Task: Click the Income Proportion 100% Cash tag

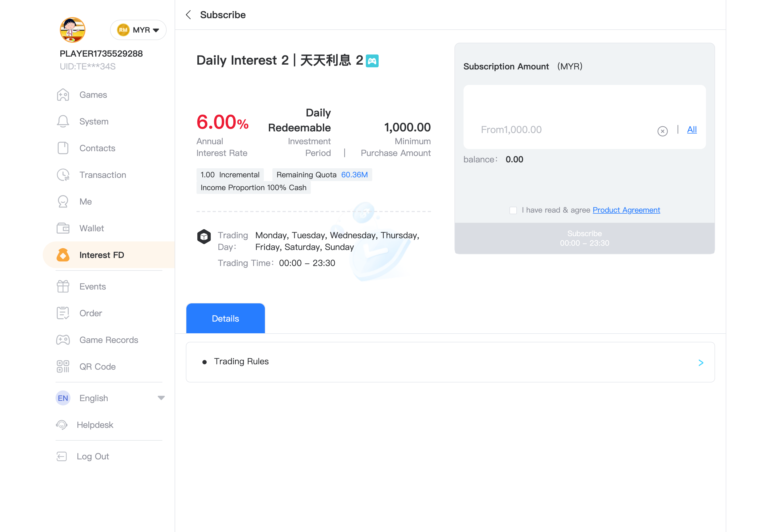Action: pos(254,188)
